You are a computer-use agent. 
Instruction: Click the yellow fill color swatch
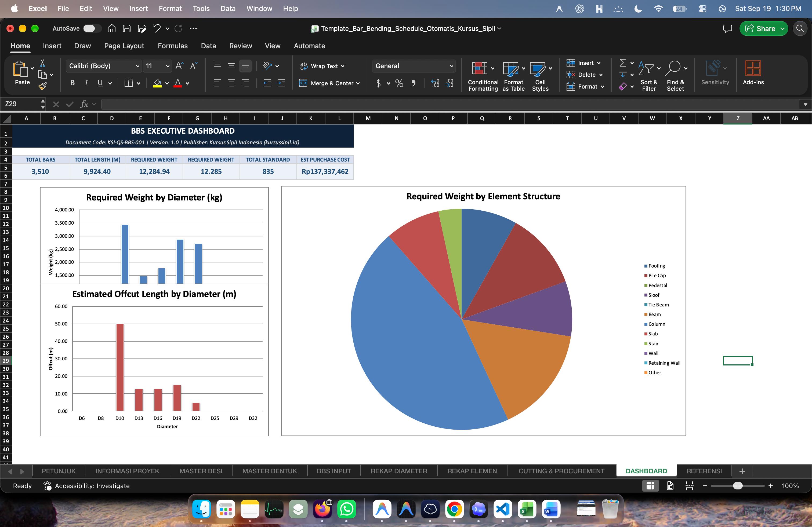coord(157,83)
